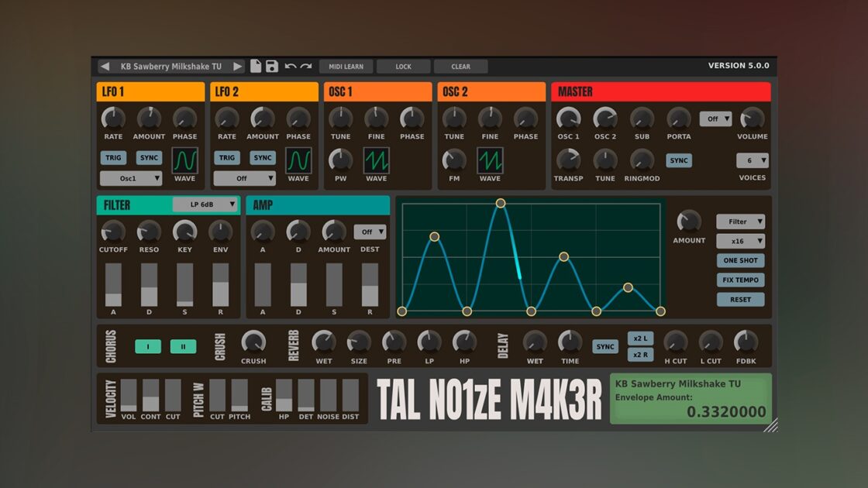Click the Master VOLUME knob

point(753,119)
